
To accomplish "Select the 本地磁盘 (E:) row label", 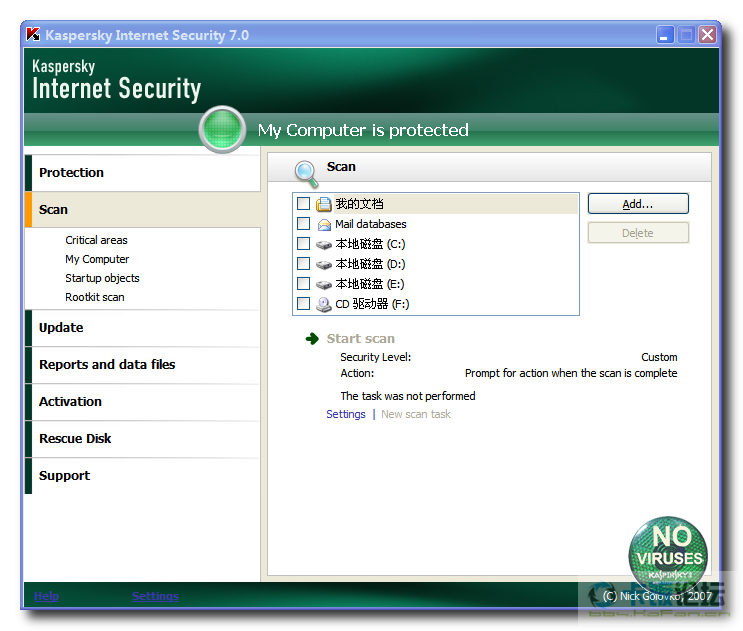I will click(370, 284).
